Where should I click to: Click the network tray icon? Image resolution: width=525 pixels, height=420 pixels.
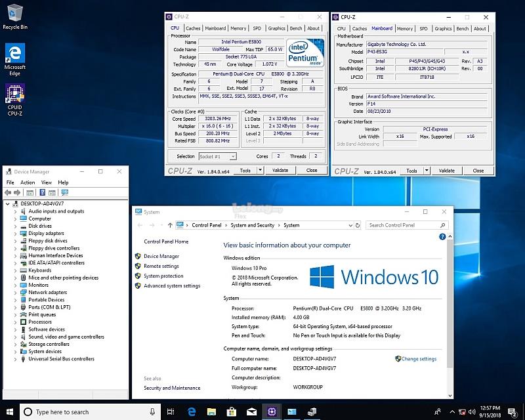click(462, 412)
